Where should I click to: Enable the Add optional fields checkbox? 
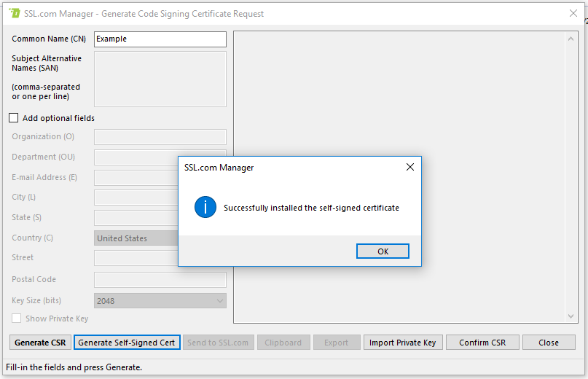pyautogui.click(x=14, y=118)
